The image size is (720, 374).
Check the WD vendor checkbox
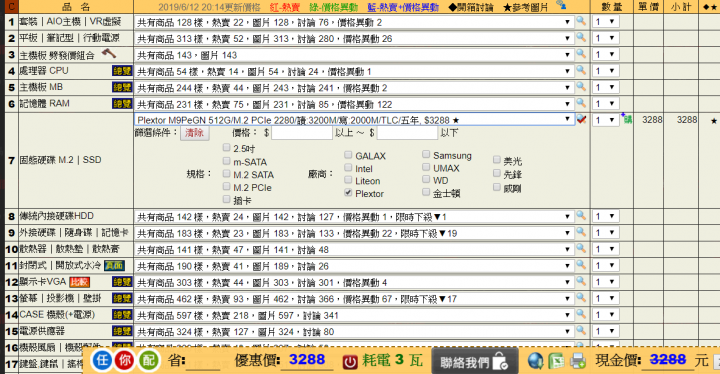(x=426, y=179)
